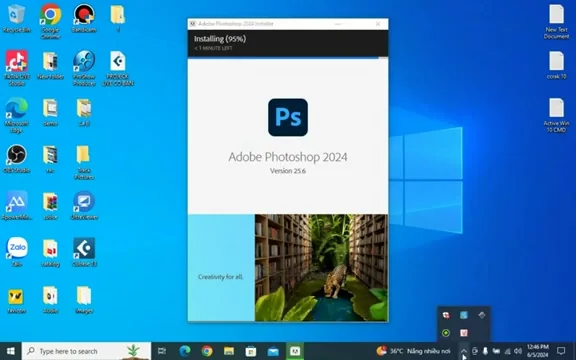
Task: Open Chrome from the taskbar
Action: pyautogui.click(x=207, y=351)
